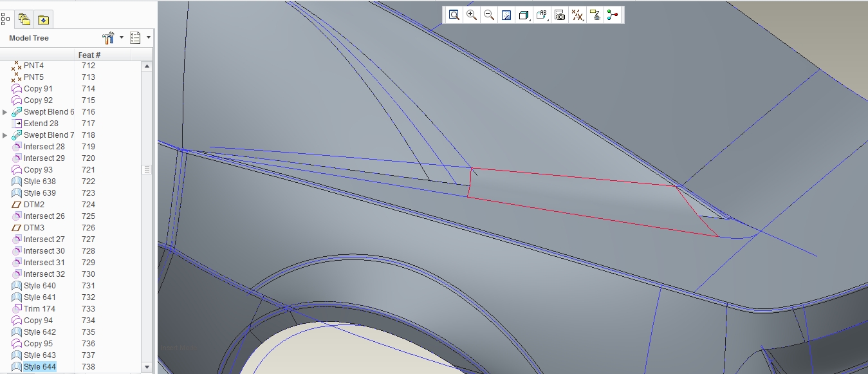Viewport: 868px width, 374px height.
Task: Click feature number 716 cell
Action: tap(88, 112)
